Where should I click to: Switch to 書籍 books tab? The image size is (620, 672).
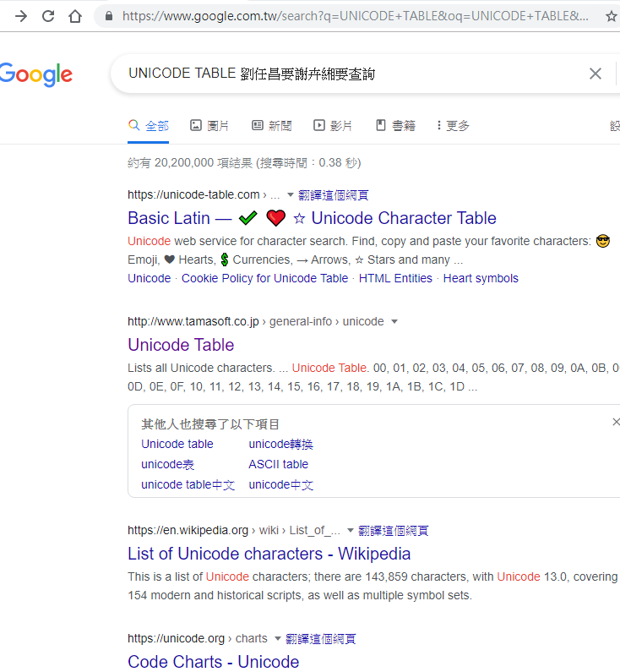pos(395,126)
